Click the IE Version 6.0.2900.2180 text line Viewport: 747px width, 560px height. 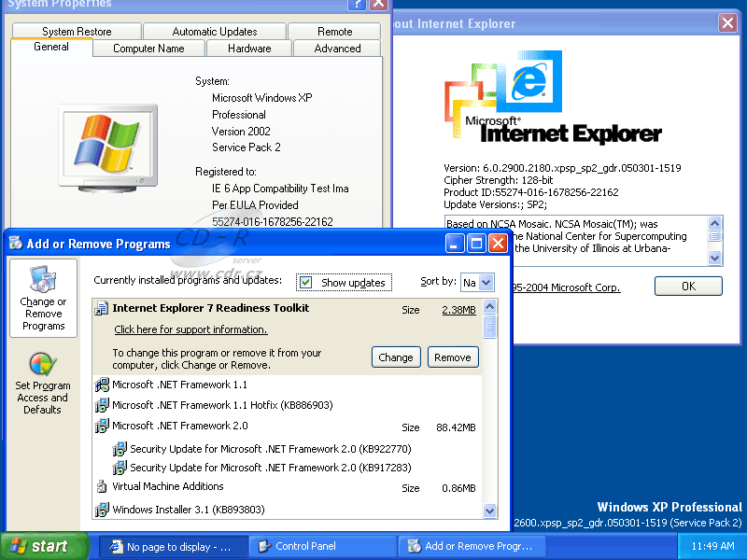pos(562,168)
